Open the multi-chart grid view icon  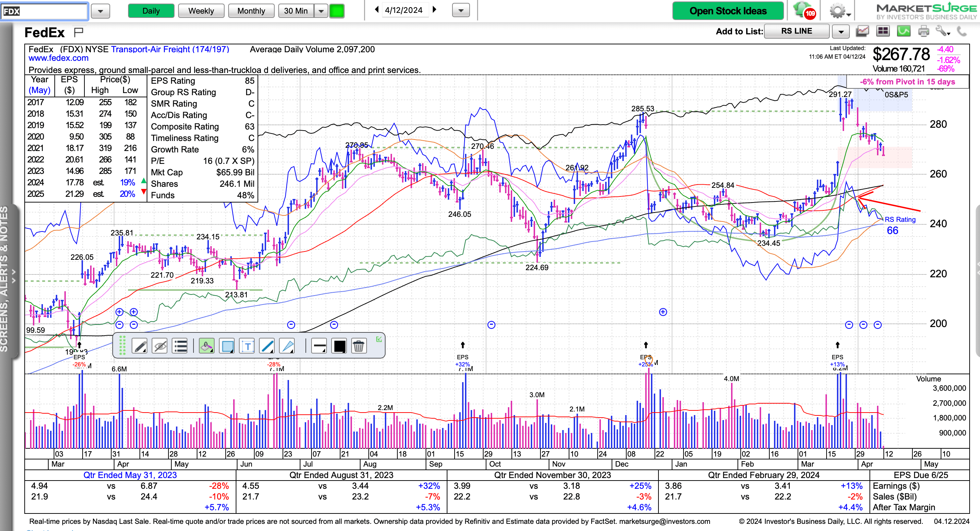click(883, 31)
